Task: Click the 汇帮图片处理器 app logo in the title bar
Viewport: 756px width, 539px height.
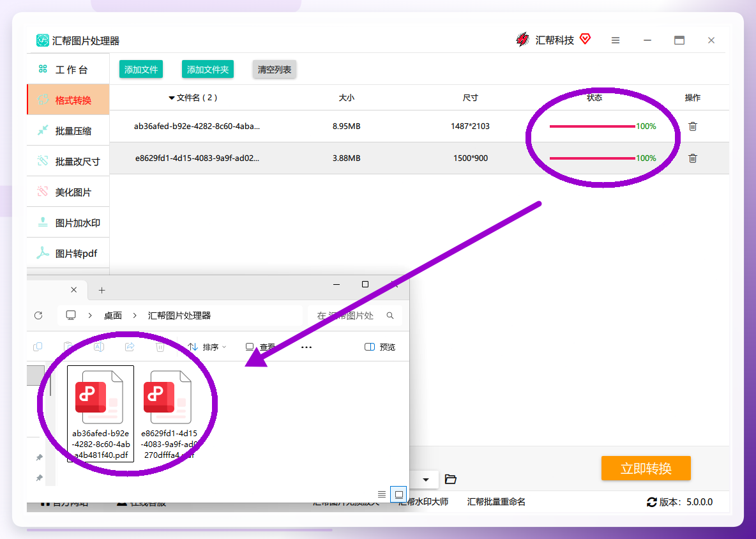Action: [42, 40]
